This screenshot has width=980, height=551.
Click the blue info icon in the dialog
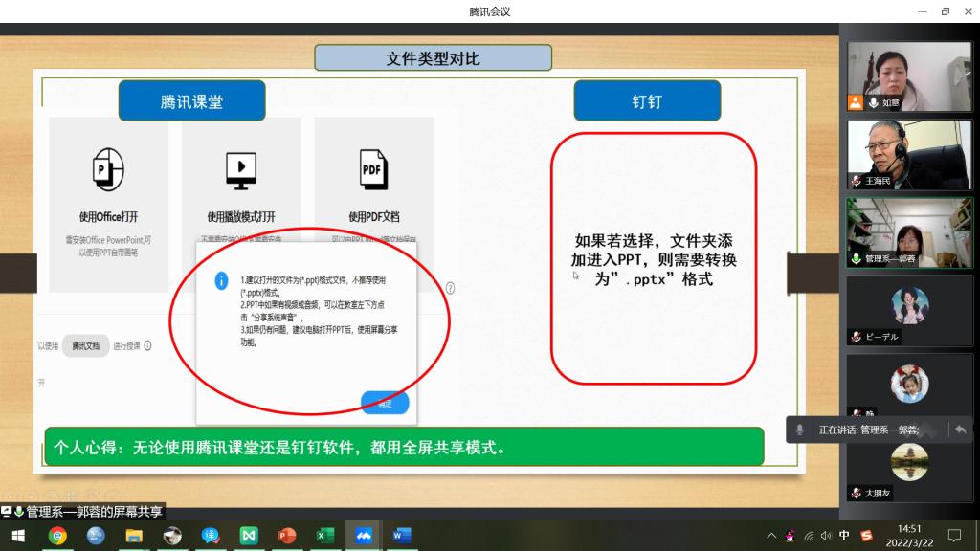(x=221, y=281)
